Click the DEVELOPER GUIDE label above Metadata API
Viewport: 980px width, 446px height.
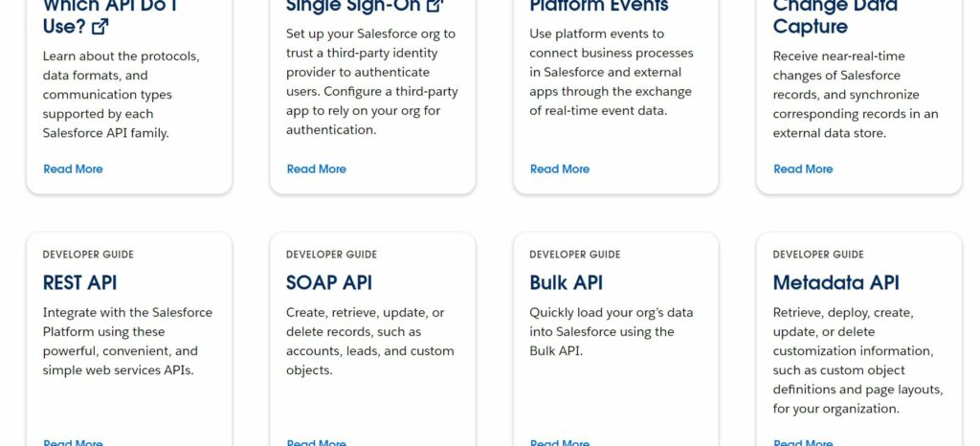click(x=817, y=255)
